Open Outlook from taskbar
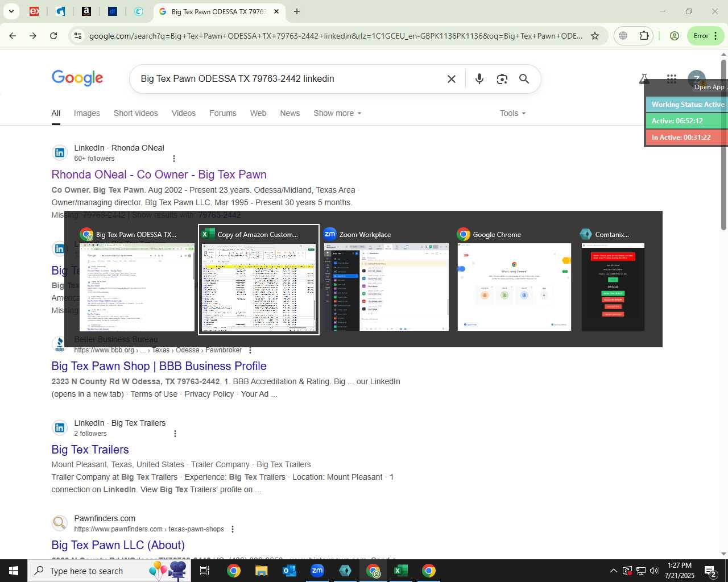Viewport: 728px width, 582px height. tap(289, 571)
